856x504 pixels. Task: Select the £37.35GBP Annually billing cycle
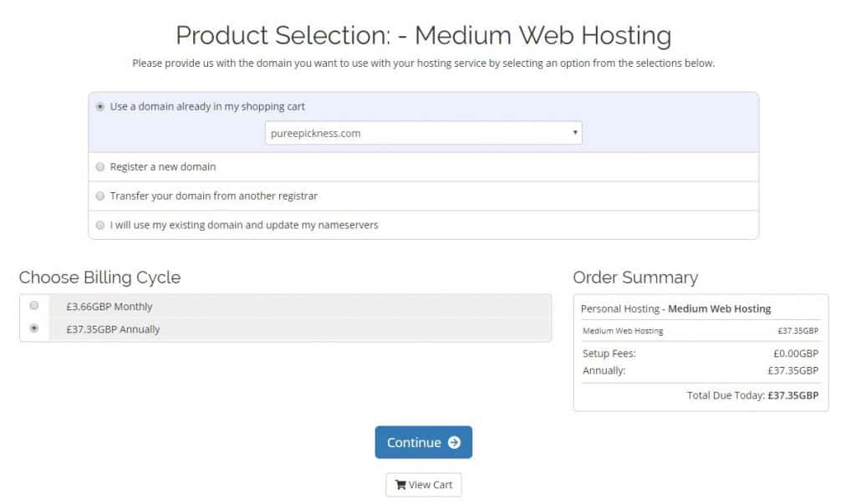coord(34,329)
